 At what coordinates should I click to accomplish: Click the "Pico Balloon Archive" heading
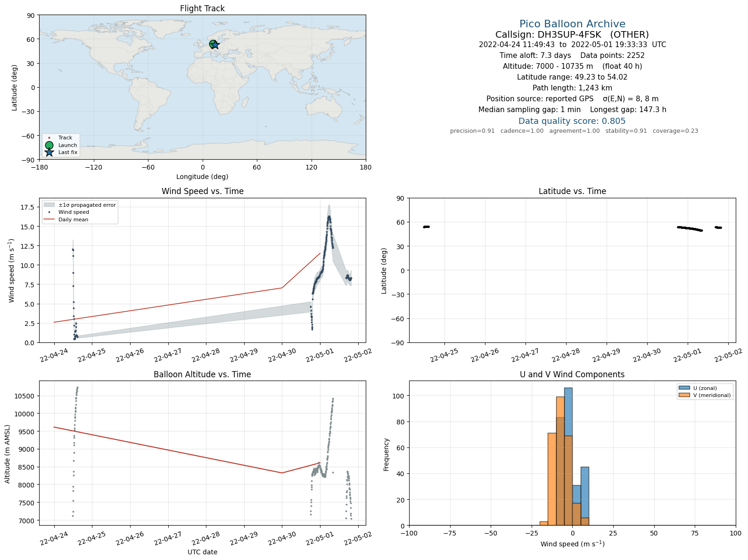(572, 24)
